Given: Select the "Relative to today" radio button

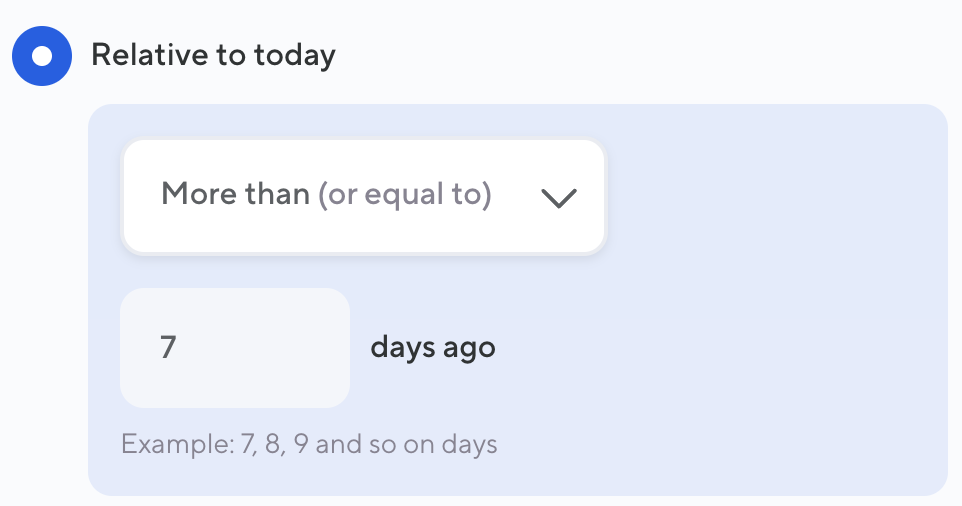Looking at the screenshot, I should click(x=42, y=56).
